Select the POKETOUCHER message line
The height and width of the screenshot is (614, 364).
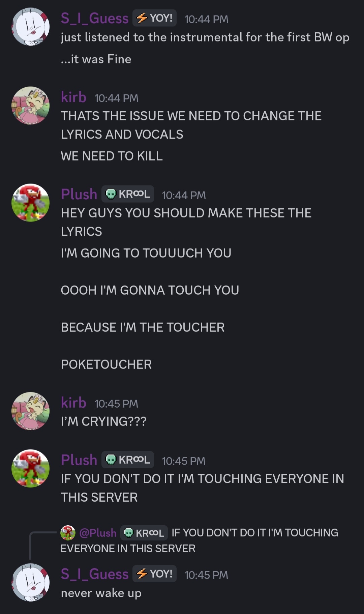tap(106, 364)
